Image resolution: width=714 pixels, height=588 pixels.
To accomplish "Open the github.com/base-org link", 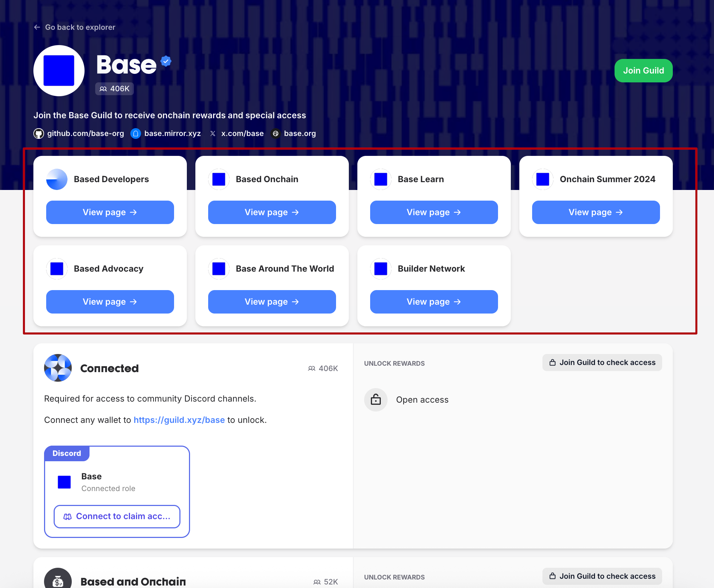I will (86, 134).
